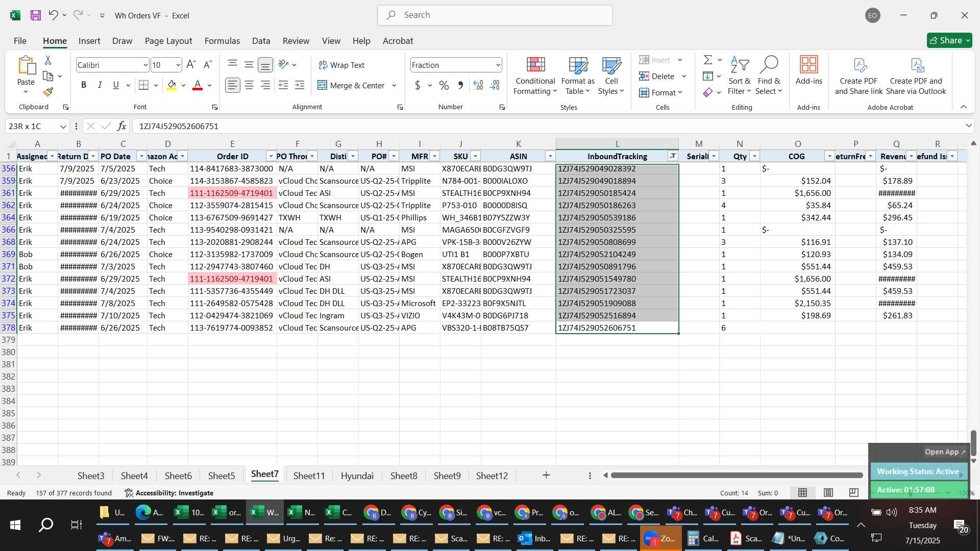Click the AutoSum sigma icon
This screenshot has width=980, height=551.
[708, 60]
